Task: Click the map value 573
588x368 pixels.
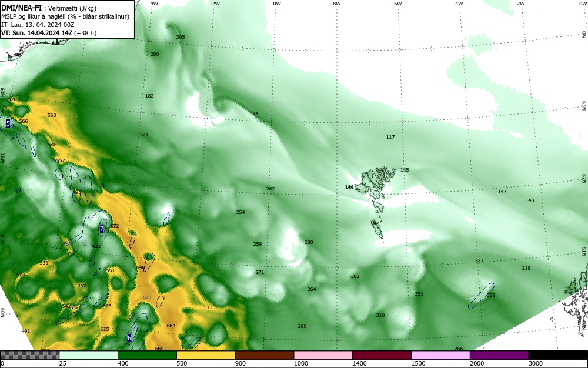Action: (20, 275)
